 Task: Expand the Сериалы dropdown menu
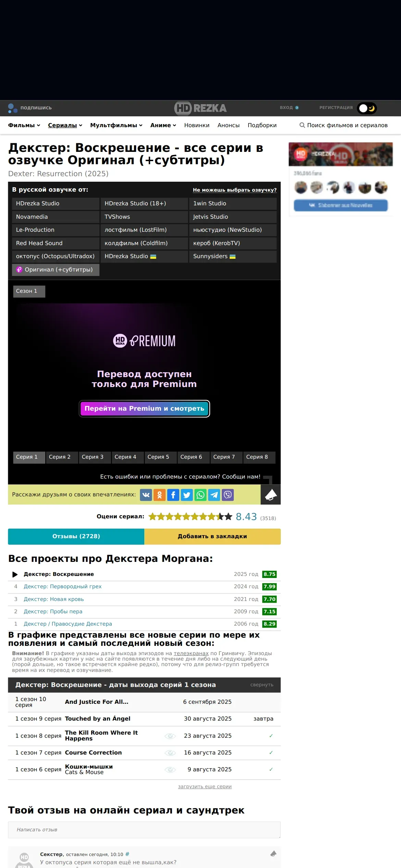(65, 125)
